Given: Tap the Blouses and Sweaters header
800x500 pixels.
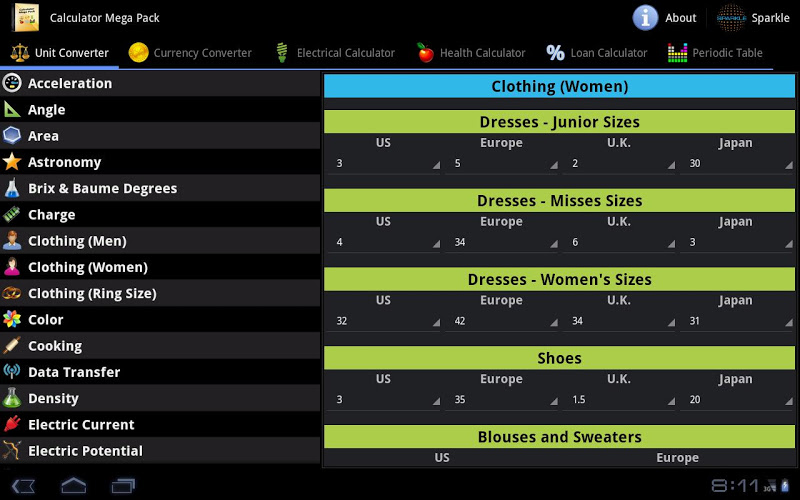Looking at the screenshot, I should pos(559,437).
